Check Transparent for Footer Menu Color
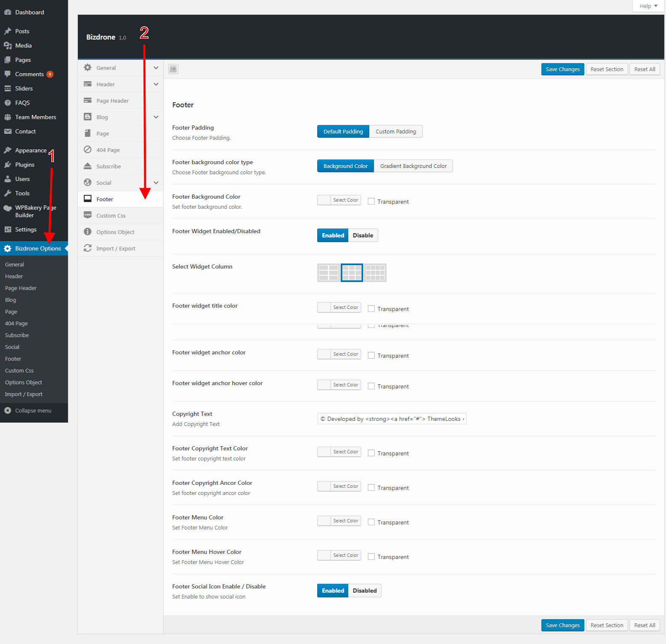Viewport: 666px width, 644px height. (x=371, y=522)
